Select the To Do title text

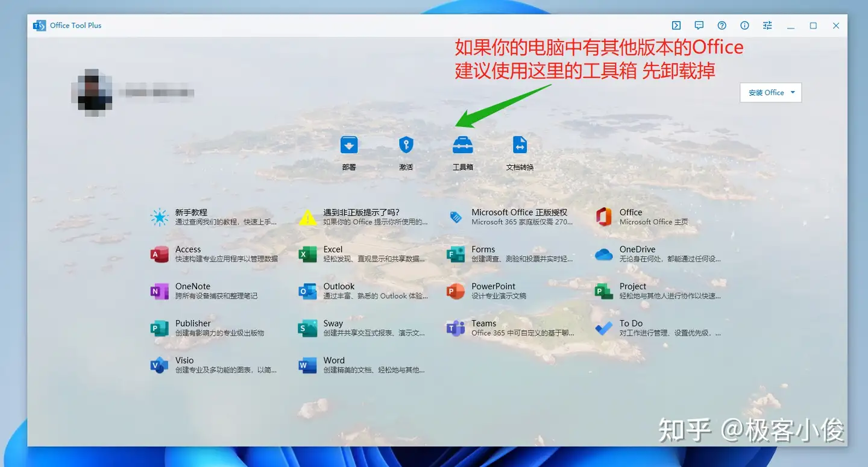click(x=631, y=324)
